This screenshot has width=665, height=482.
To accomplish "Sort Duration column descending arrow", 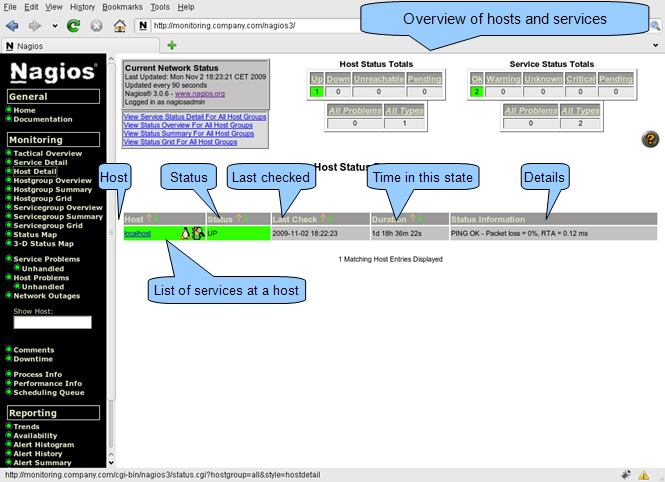I will [419, 218].
